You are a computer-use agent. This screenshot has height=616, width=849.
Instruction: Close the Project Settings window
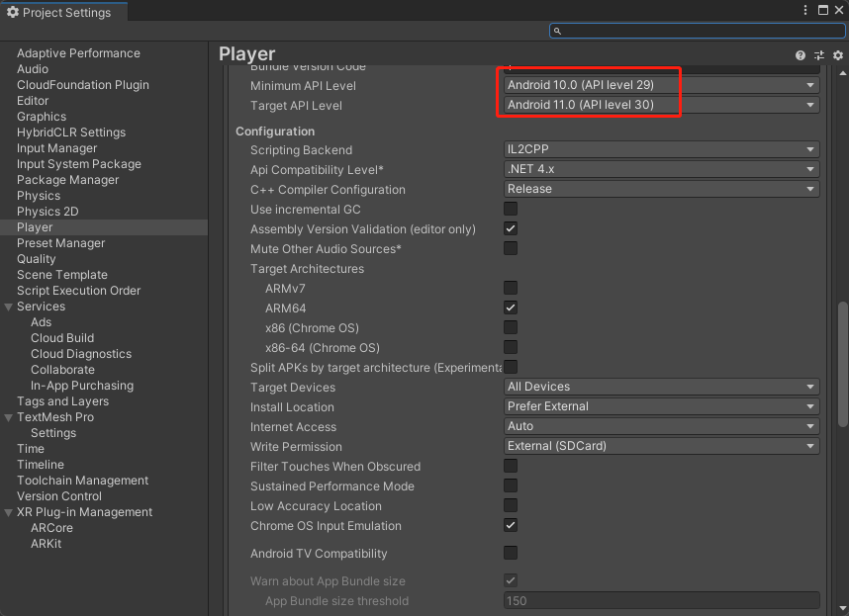(x=839, y=10)
